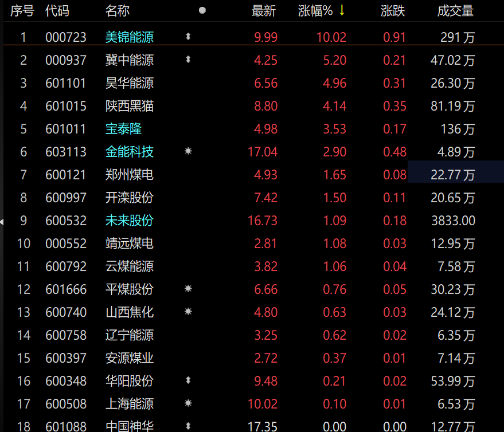Select stock 华阳股份

[130, 381]
